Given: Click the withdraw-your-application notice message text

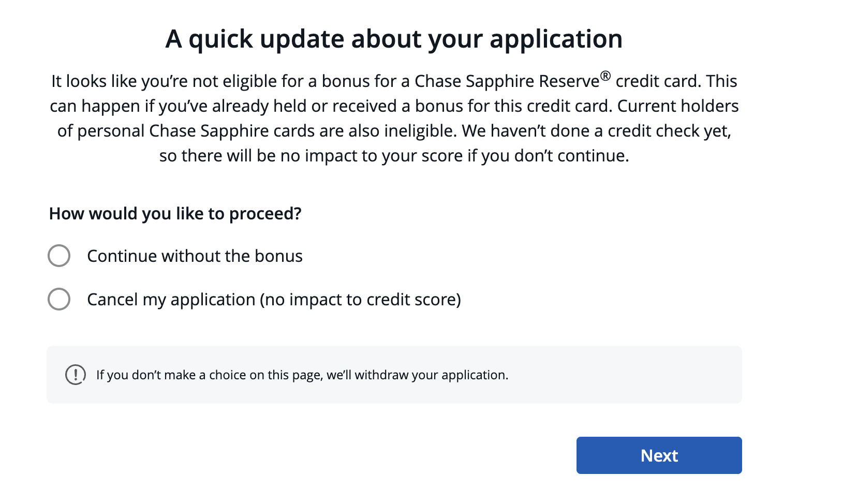Looking at the screenshot, I should pos(302,375).
